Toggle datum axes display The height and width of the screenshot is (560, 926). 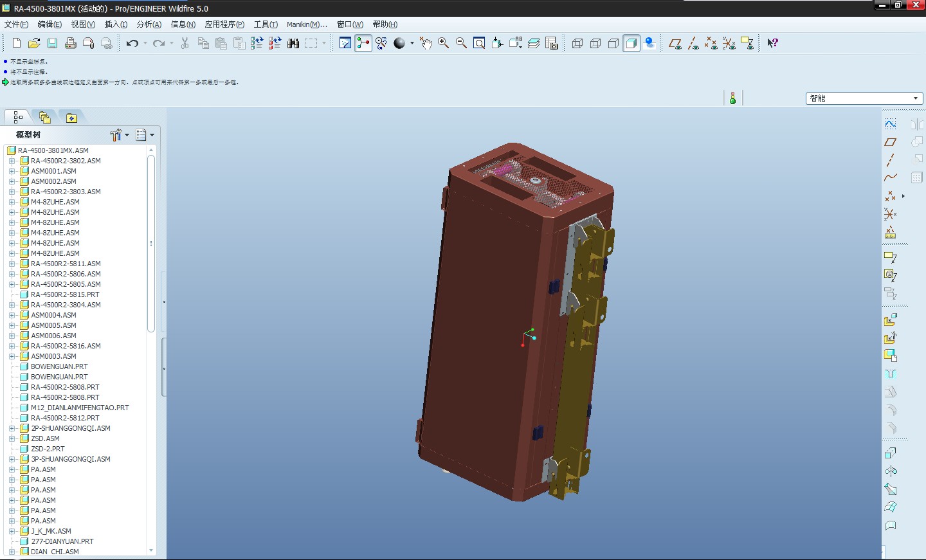(x=693, y=43)
